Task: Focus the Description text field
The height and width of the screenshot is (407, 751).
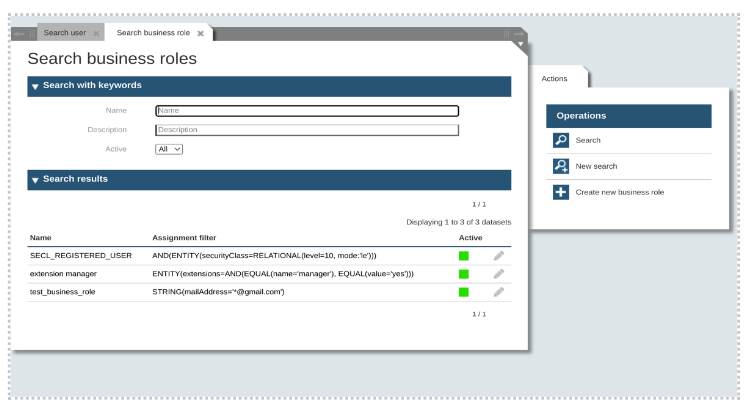Action: point(307,130)
